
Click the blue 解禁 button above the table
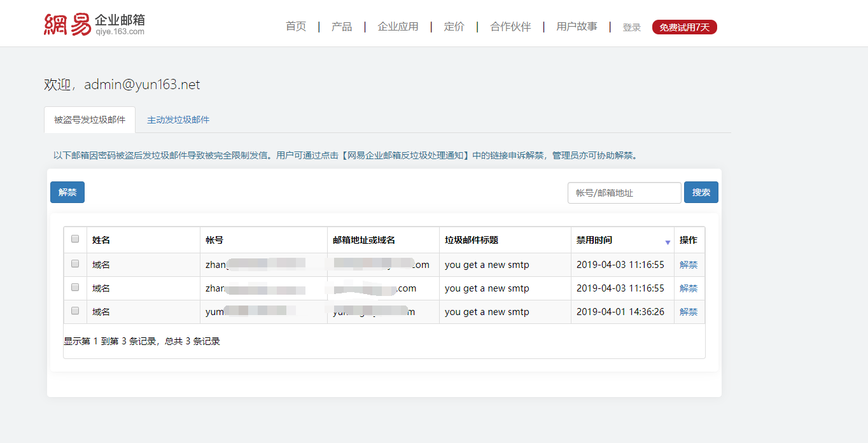(67, 192)
